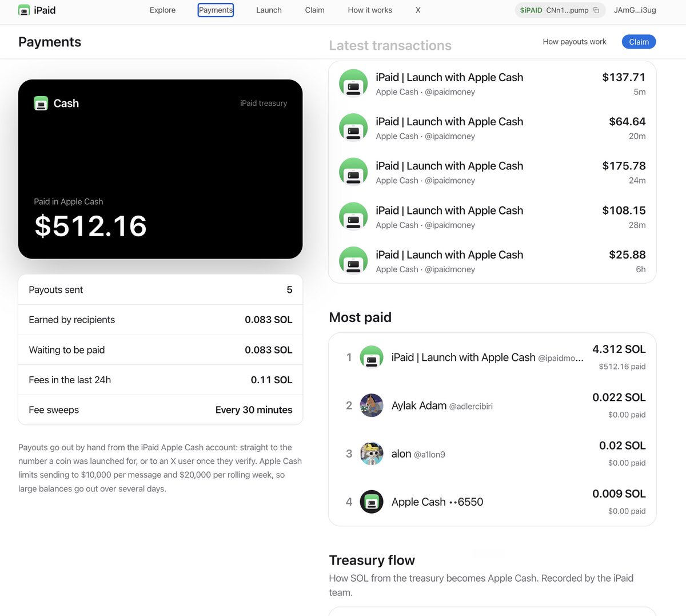Click the $25.88 amount
Screen dimensions: 686x616
tap(627, 255)
